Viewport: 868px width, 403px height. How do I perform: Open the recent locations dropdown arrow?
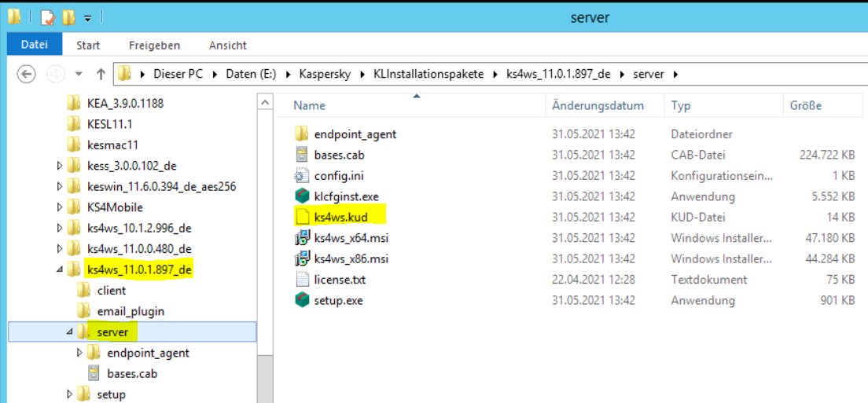(79, 74)
